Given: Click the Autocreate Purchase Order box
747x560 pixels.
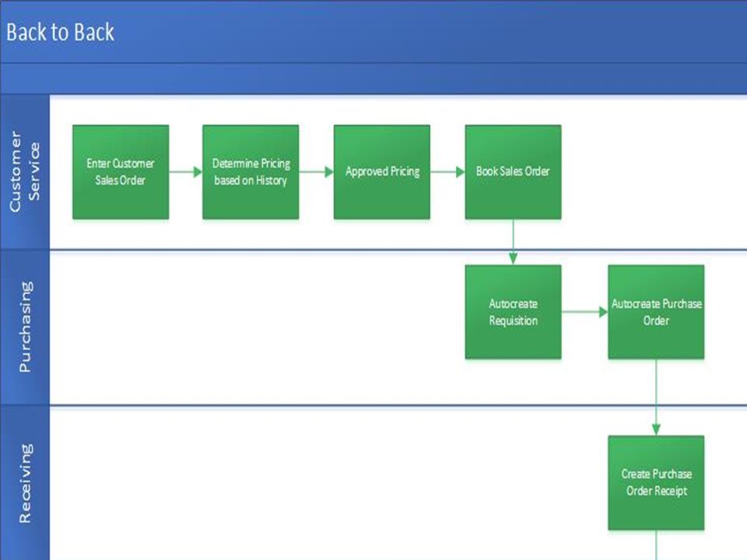Looking at the screenshot, I should (x=656, y=312).
